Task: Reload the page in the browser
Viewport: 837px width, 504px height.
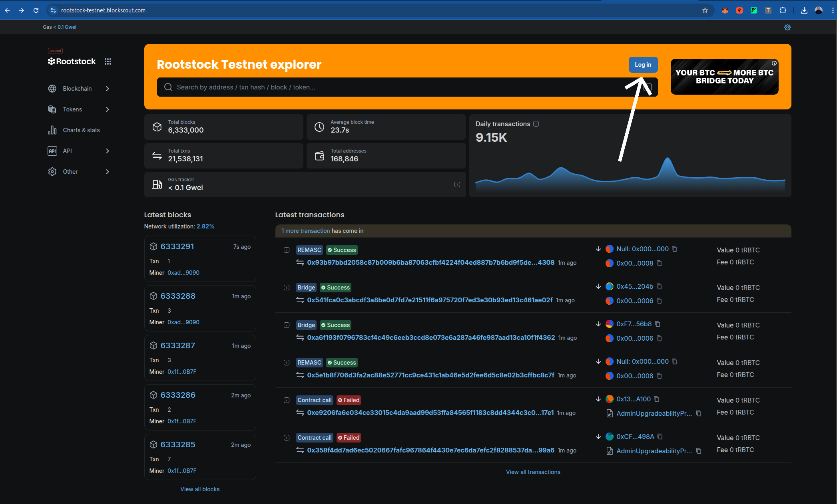Action: [36, 10]
